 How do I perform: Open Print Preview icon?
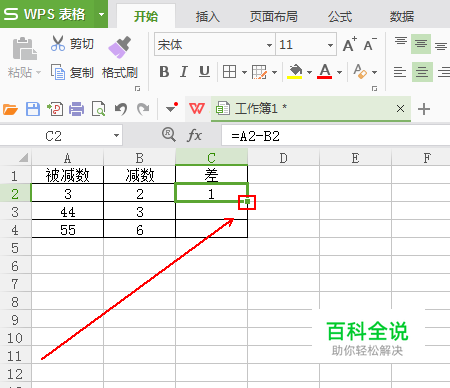coord(99,109)
